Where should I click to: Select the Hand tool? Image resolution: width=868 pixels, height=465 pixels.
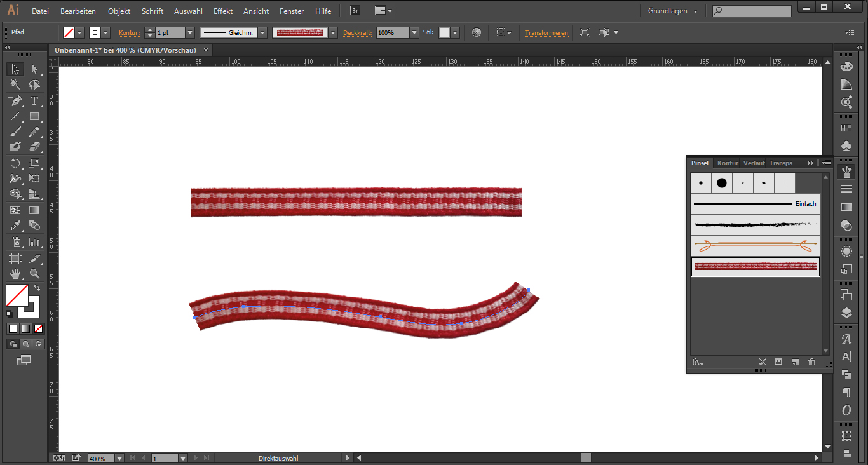(x=15, y=274)
